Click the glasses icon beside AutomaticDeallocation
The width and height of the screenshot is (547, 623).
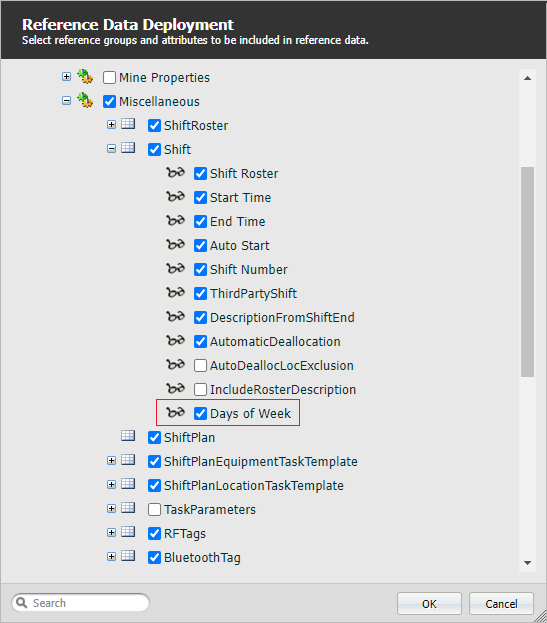tap(175, 340)
